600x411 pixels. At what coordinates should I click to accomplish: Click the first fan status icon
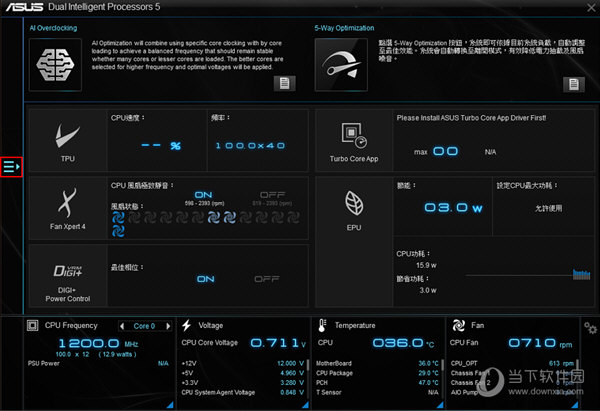(118, 218)
